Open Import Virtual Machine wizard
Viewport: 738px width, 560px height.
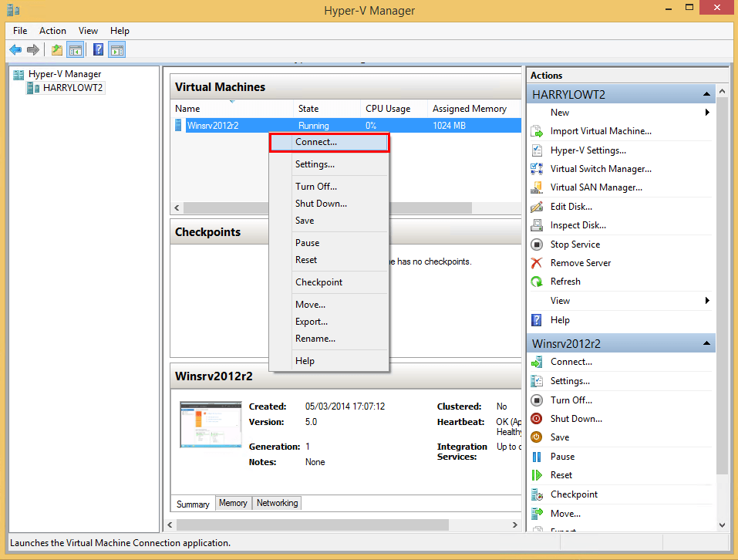[601, 130]
